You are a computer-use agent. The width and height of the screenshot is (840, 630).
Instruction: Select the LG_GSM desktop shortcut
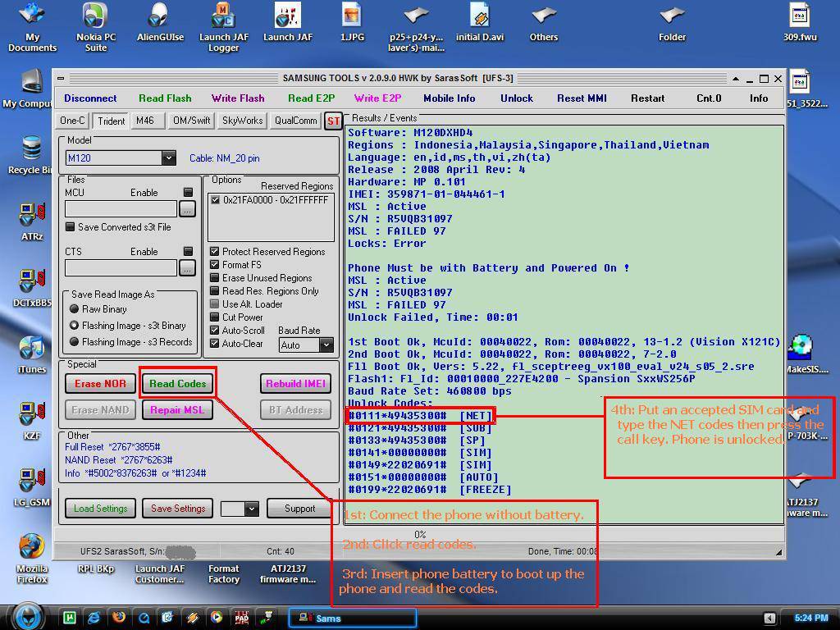32,487
